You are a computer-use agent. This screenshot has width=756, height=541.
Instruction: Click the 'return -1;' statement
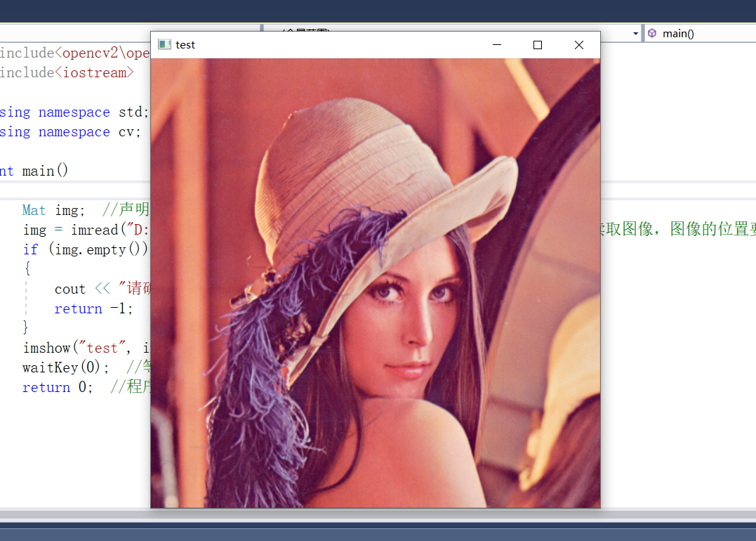93,309
